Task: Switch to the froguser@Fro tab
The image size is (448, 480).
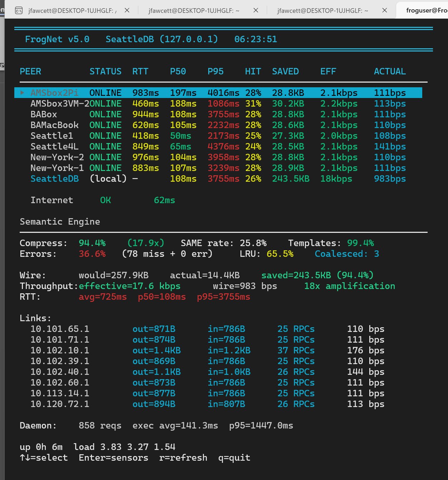Action: (426, 10)
